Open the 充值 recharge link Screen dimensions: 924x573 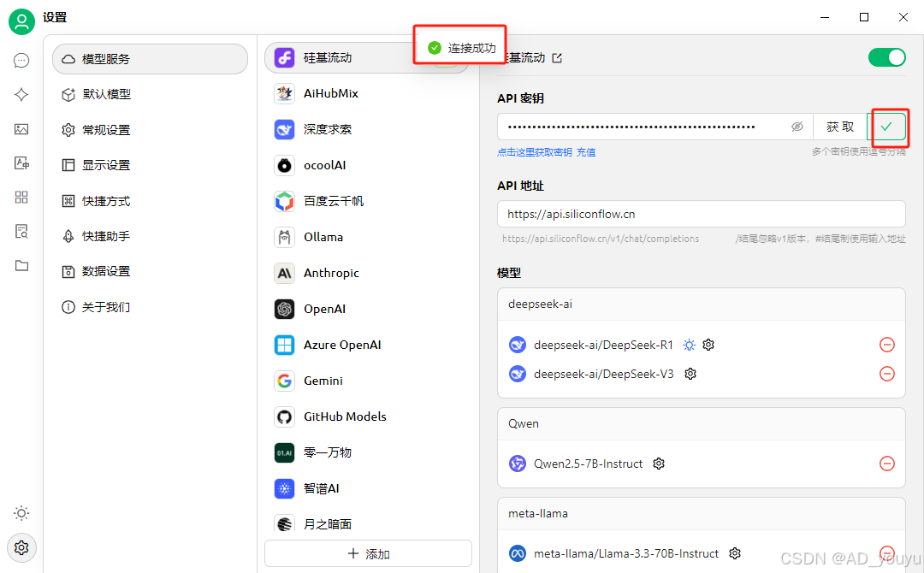(586, 152)
